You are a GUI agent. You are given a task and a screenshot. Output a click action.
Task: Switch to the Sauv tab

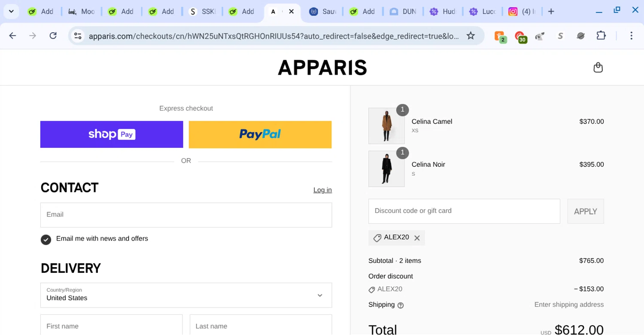[323, 12]
